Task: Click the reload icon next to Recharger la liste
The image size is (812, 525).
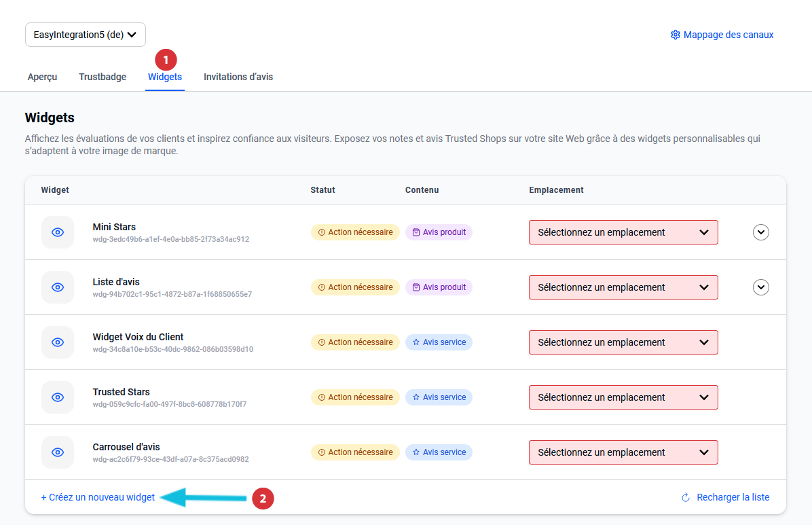Action: [x=686, y=498]
